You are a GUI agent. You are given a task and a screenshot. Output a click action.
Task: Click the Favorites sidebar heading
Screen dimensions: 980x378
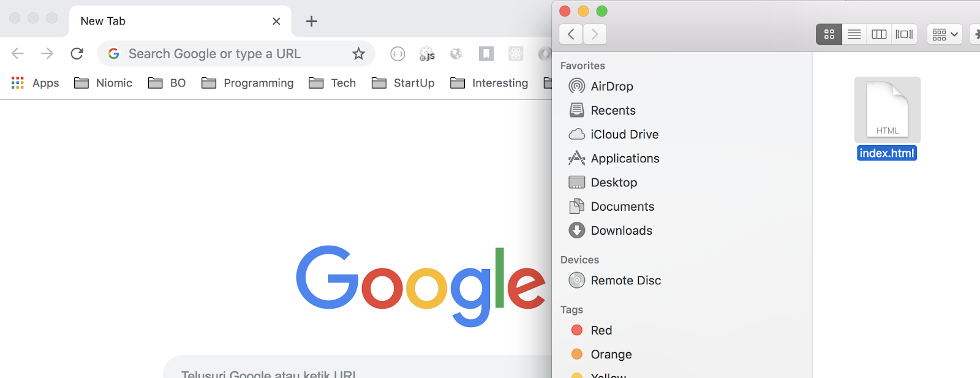click(x=582, y=66)
